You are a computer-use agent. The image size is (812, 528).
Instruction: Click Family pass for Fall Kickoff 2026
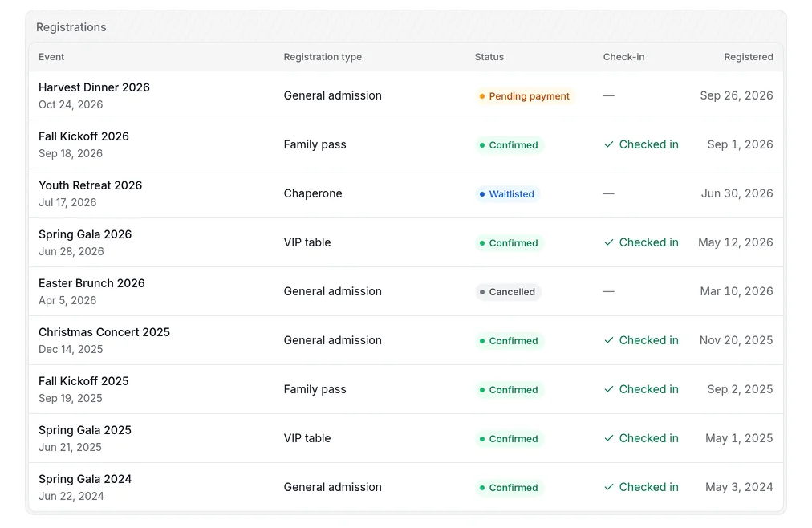coord(315,144)
